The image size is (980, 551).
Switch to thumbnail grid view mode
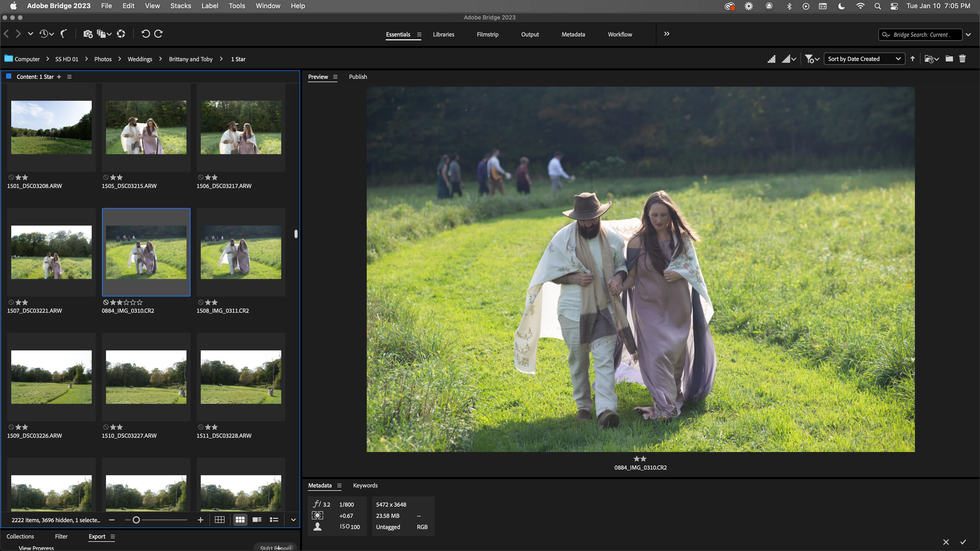[240, 520]
